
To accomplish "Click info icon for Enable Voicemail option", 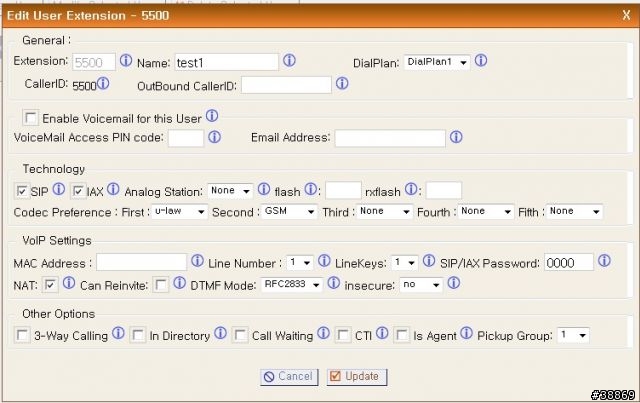I will tap(212, 116).
